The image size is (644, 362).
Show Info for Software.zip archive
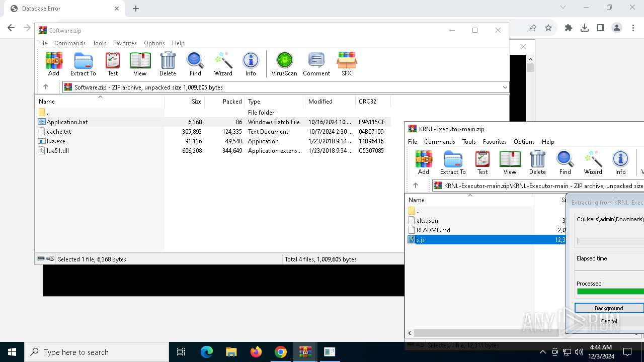click(251, 64)
